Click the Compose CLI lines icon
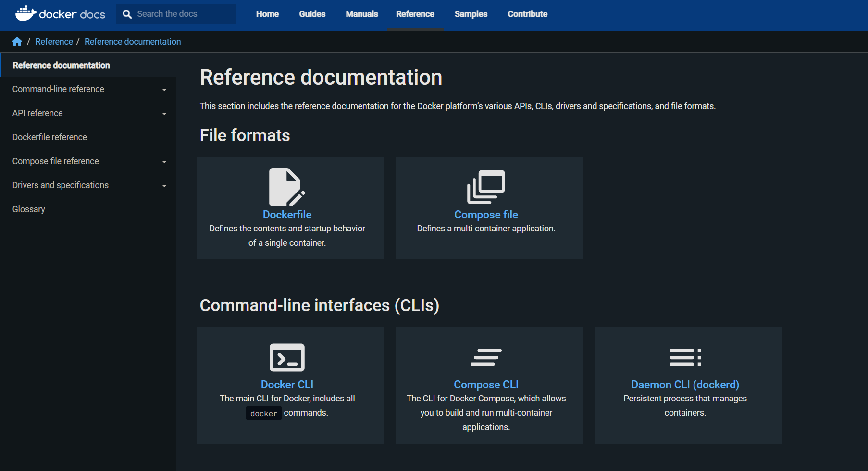Screen dimensions: 868x471 coord(486,357)
